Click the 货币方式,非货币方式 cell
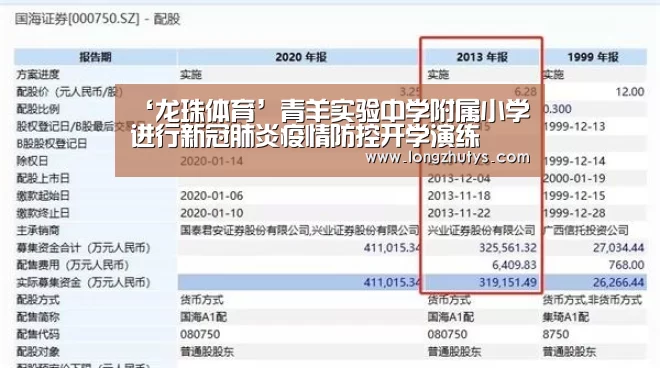660x368 pixels. [592, 300]
